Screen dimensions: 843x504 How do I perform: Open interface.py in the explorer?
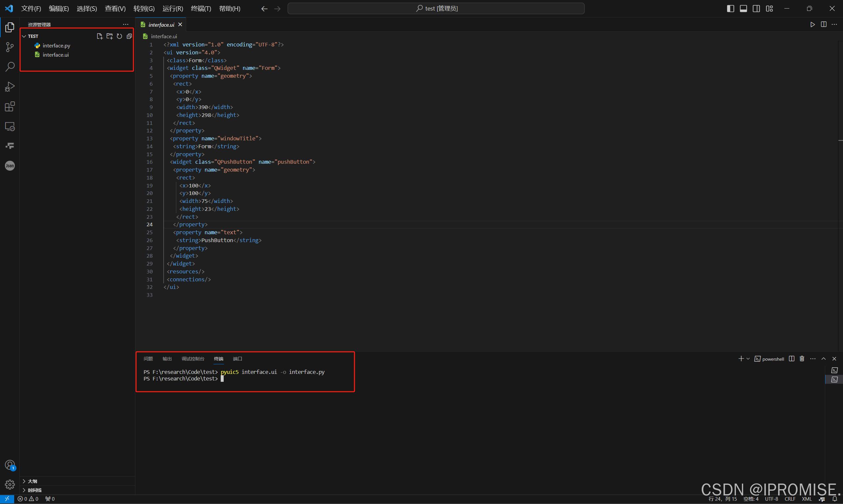(x=56, y=45)
